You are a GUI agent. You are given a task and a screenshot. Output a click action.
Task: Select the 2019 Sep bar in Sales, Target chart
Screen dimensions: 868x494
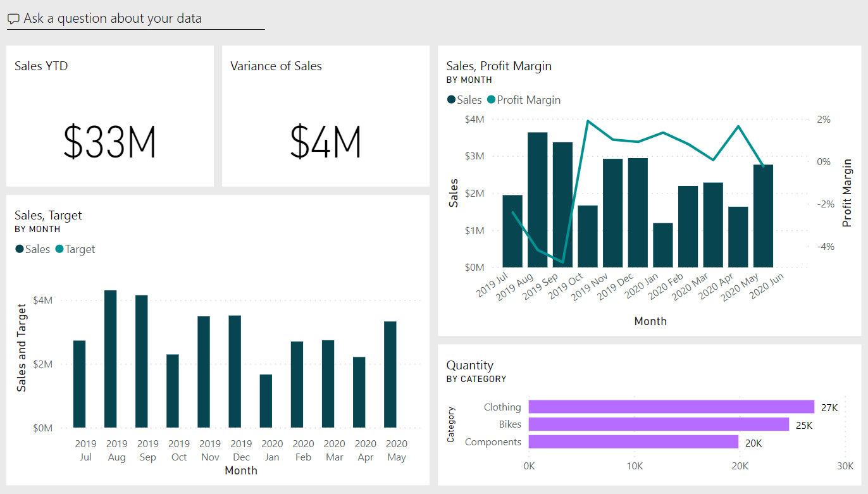point(142,361)
